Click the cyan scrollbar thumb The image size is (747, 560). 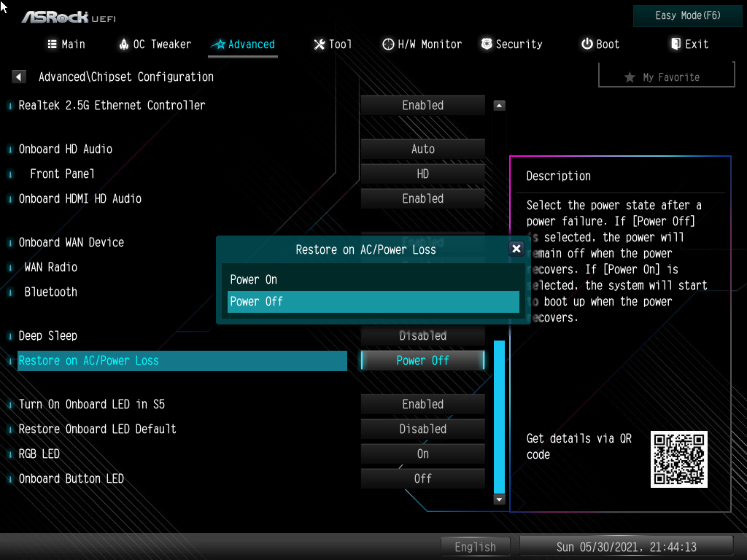click(499, 416)
